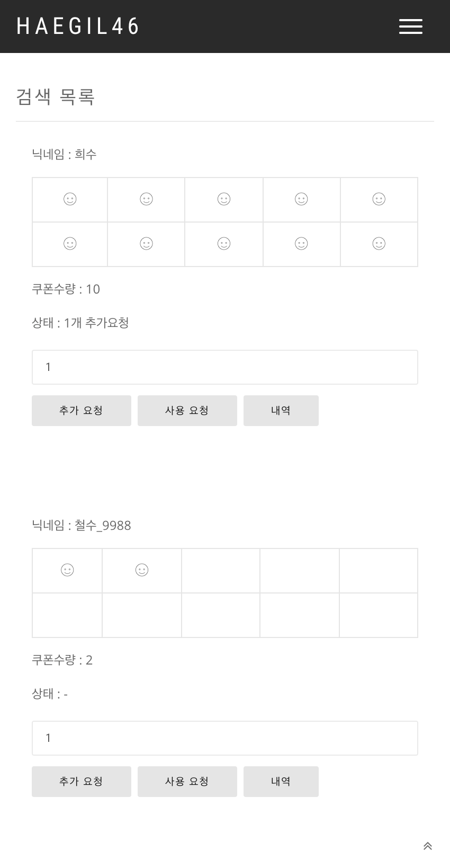The height and width of the screenshot is (868, 450).
Task: Click an empty coupon slot on 철수_9988's card
Action: click(x=221, y=570)
